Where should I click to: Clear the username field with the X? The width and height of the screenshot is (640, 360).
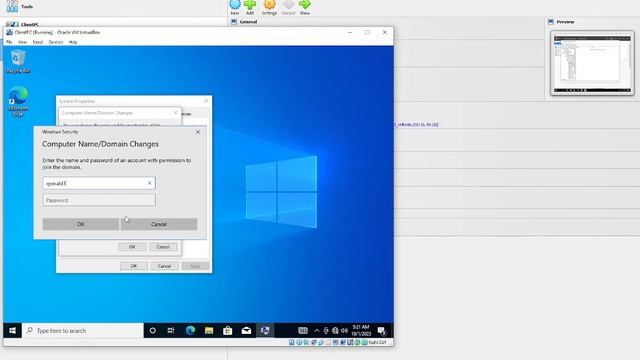tap(150, 183)
